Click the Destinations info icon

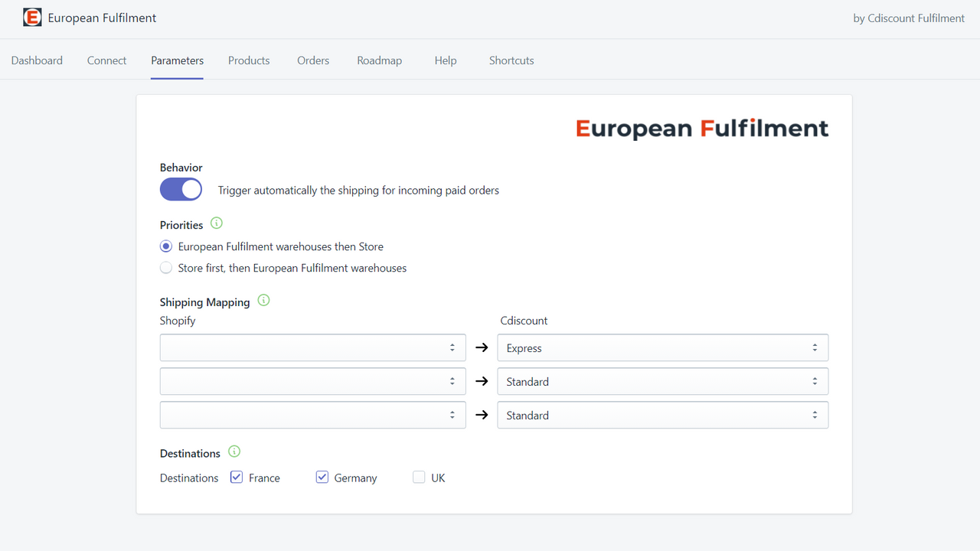pos(234,452)
